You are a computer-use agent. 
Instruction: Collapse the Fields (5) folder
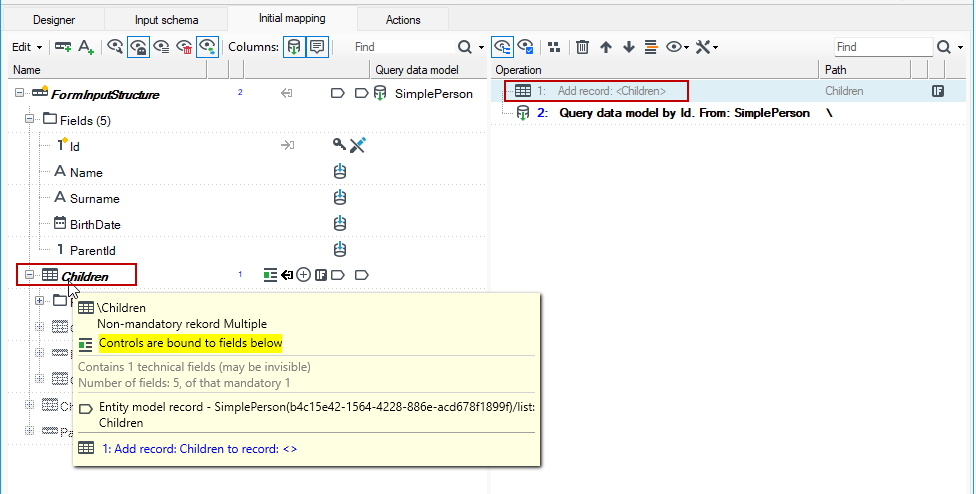29,118
